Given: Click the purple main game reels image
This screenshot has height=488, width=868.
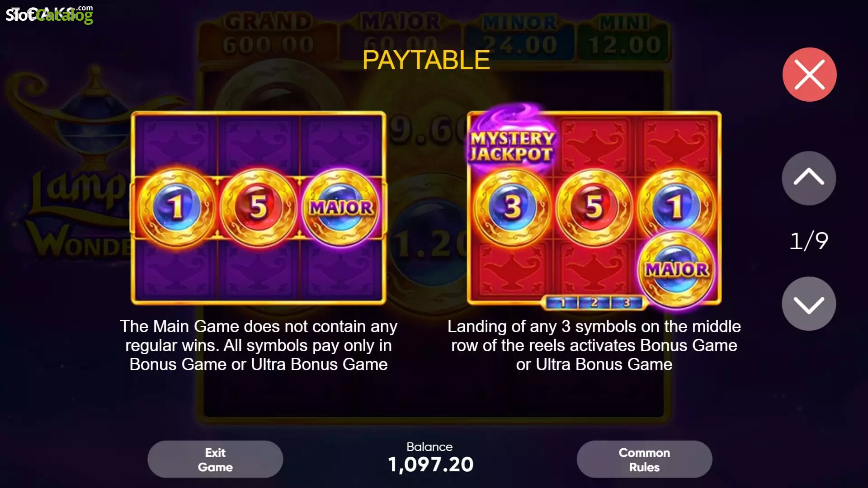Looking at the screenshot, I should [x=259, y=208].
